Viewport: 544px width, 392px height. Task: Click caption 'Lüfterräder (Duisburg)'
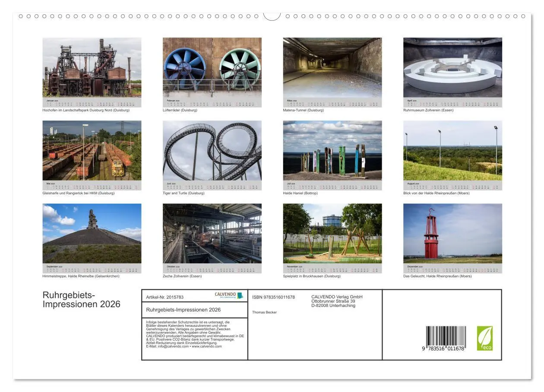180,110
